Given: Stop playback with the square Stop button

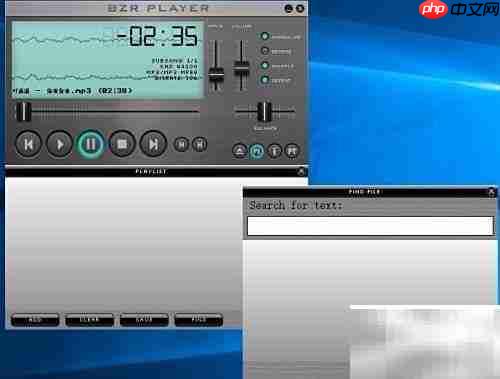Looking at the screenshot, I should (x=122, y=144).
